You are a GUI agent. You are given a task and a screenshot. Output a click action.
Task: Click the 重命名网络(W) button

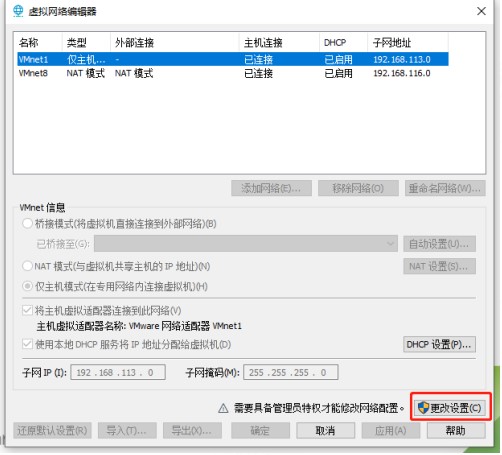tap(445, 188)
